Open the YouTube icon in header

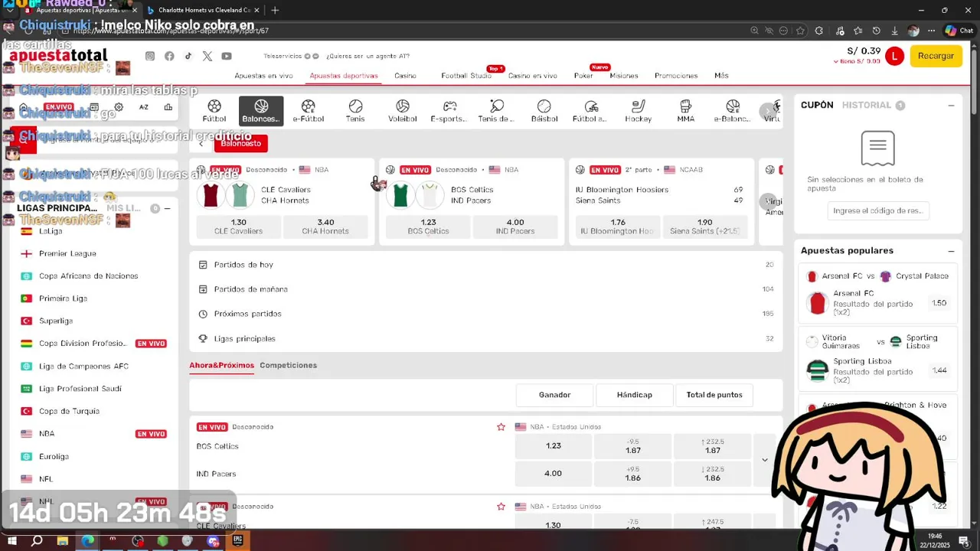227,56
